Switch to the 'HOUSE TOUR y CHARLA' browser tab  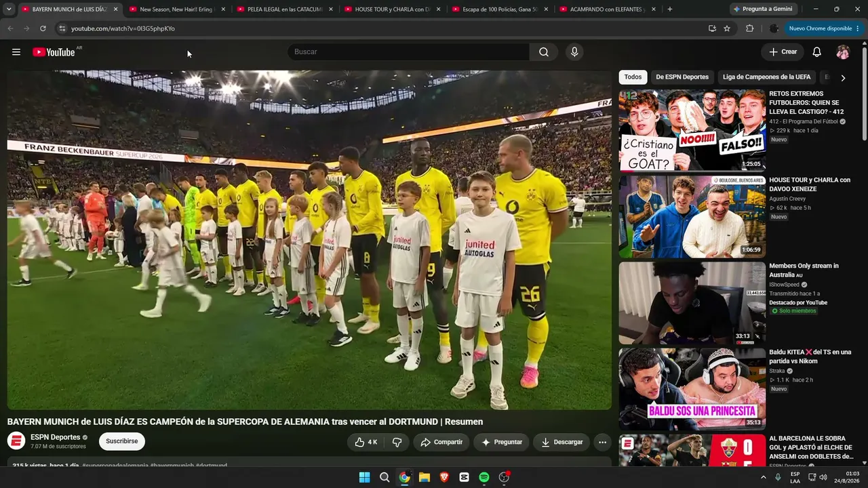pos(392,9)
